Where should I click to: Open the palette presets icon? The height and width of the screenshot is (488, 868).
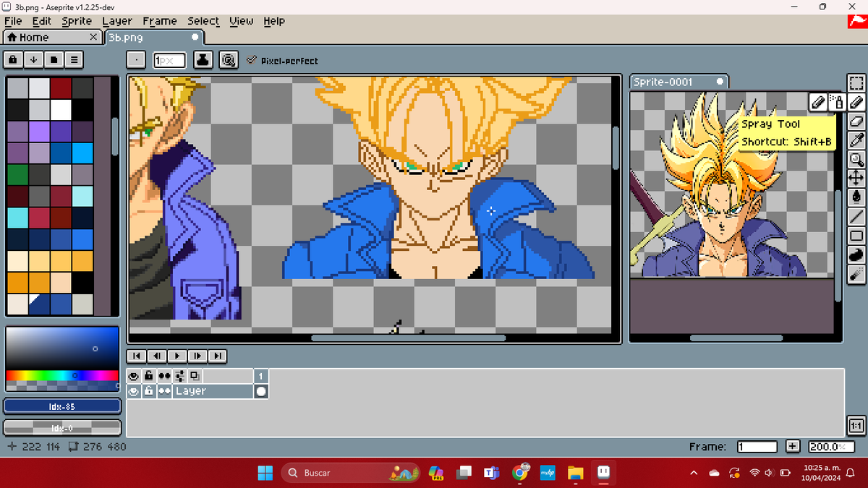54,59
